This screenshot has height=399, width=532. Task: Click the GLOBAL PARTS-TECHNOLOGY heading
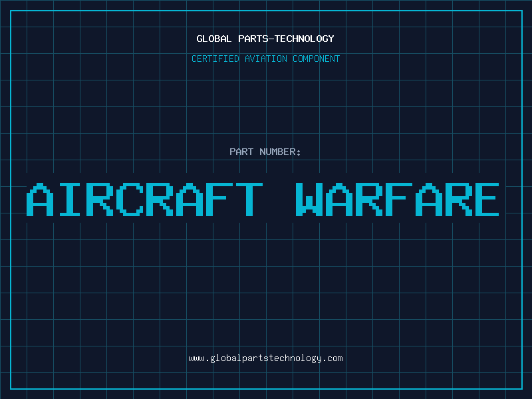pos(265,39)
